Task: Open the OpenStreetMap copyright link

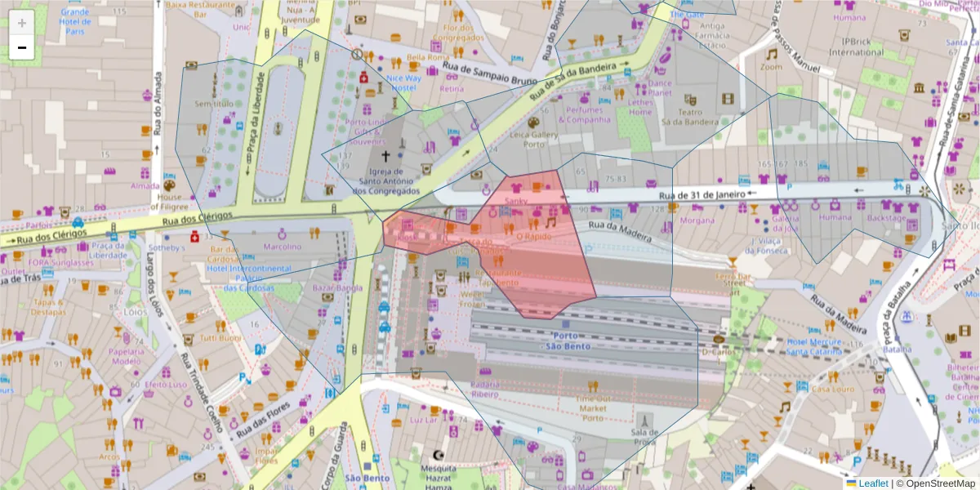Action: 943,482
